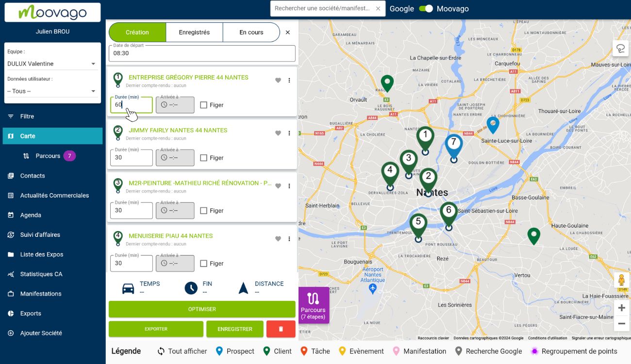Open Statistiques CA

[52, 274]
